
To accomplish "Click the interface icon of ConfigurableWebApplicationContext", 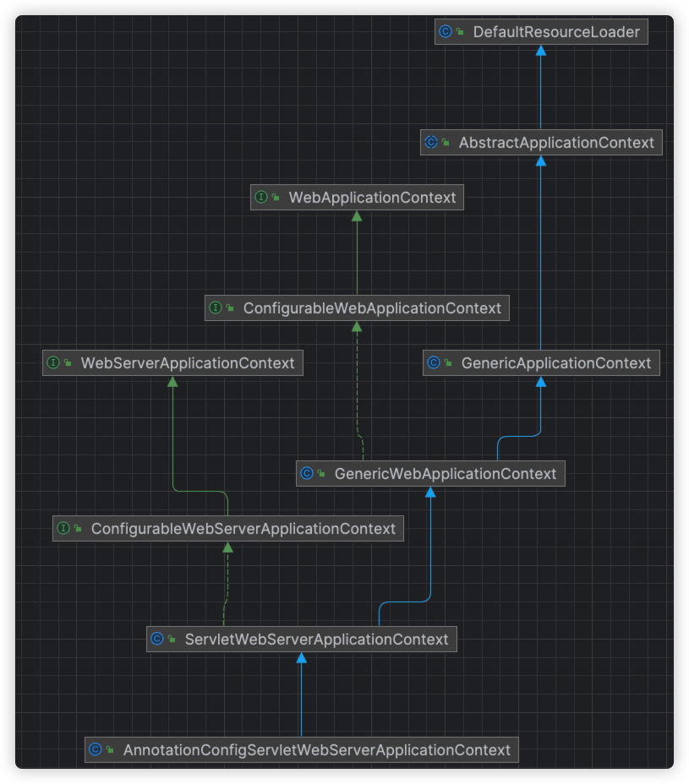I will (x=216, y=308).
